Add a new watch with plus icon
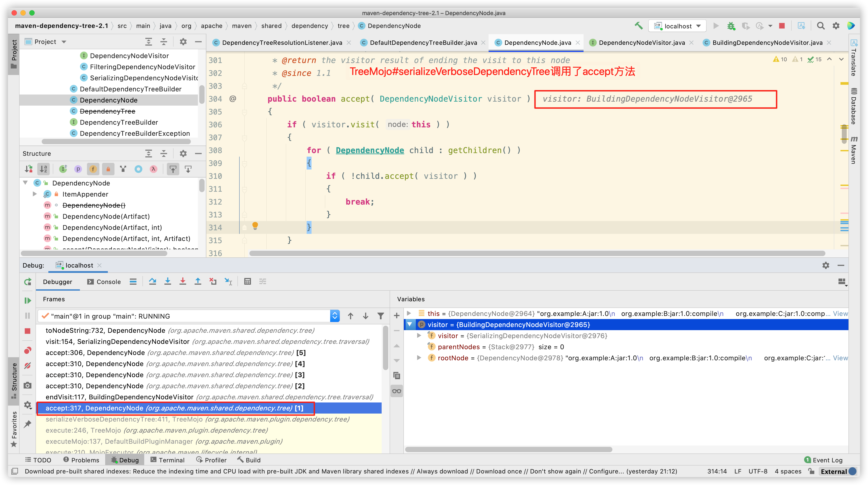This screenshot has height=485, width=868. (397, 315)
